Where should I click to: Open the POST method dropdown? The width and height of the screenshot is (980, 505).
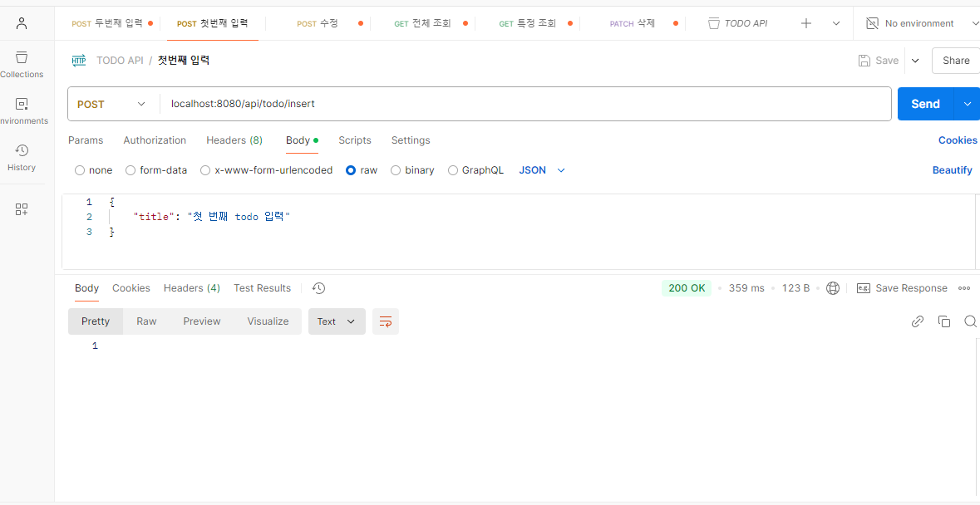[113, 105]
